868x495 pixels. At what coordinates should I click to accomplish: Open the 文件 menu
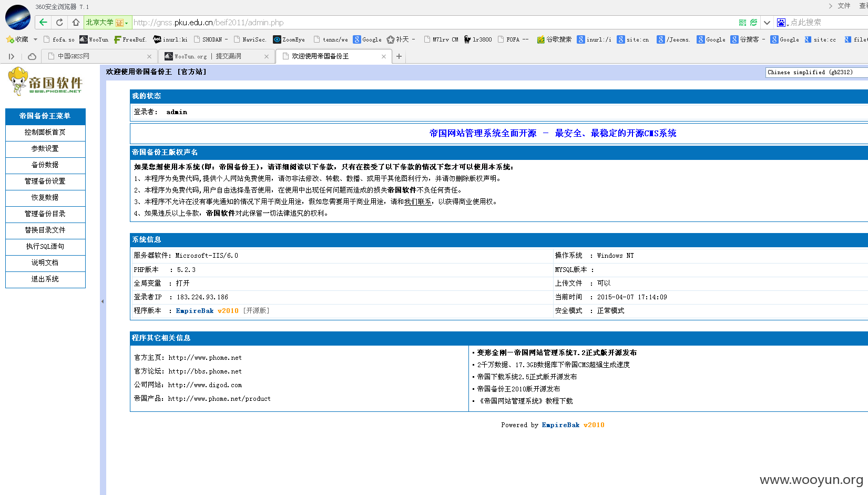tap(844, 6)
